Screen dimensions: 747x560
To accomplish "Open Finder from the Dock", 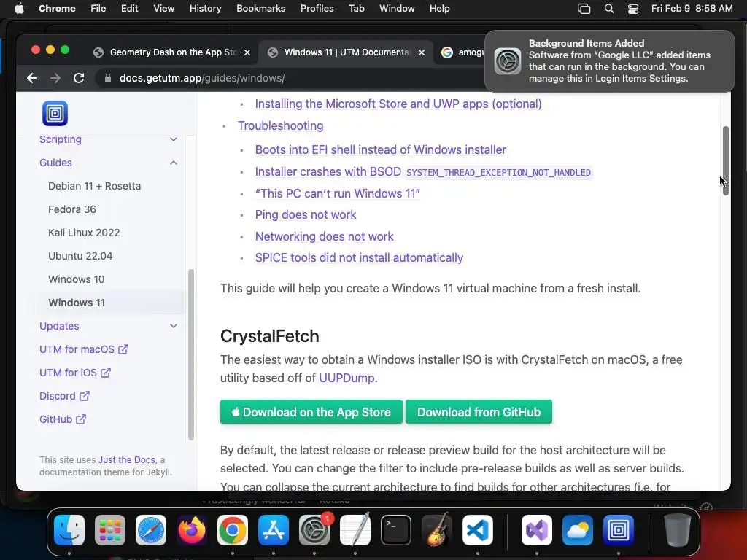I will pos(69,529).
